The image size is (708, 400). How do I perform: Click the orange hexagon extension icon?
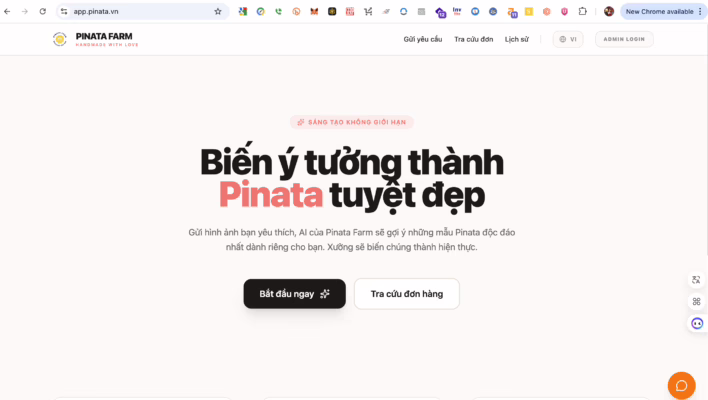click(x=547, y=11)
